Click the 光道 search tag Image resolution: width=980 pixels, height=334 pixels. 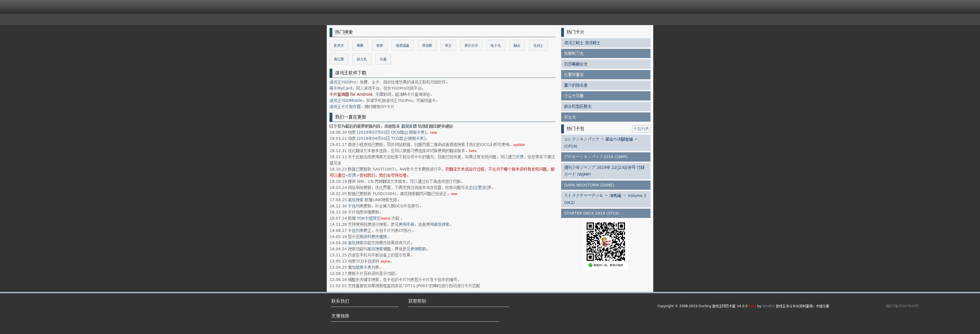(x=383, y=59)
